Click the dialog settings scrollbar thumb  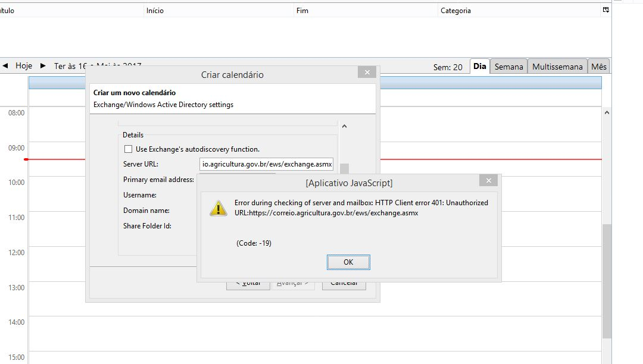coord(345,169)
